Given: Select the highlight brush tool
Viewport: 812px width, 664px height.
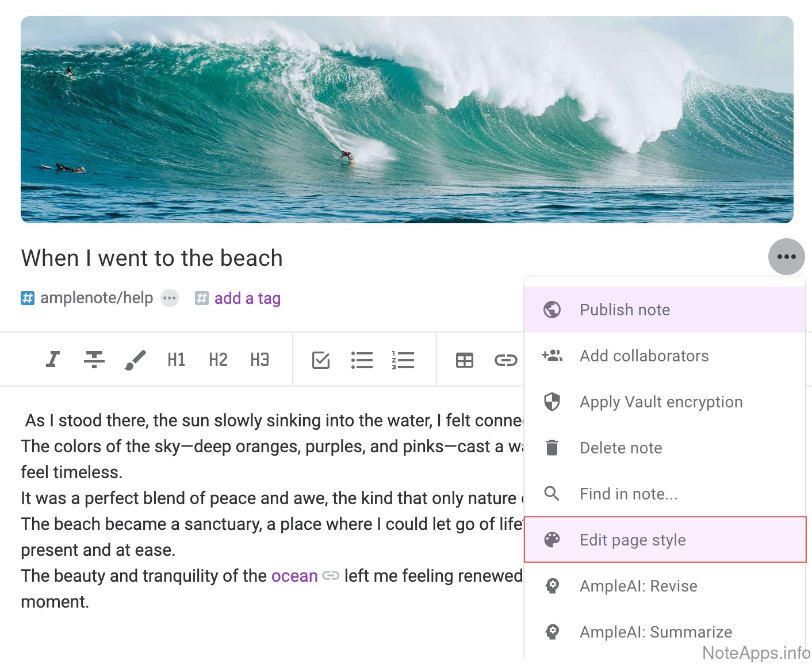Looking at the screenshot, I should [x=135, y=360].
